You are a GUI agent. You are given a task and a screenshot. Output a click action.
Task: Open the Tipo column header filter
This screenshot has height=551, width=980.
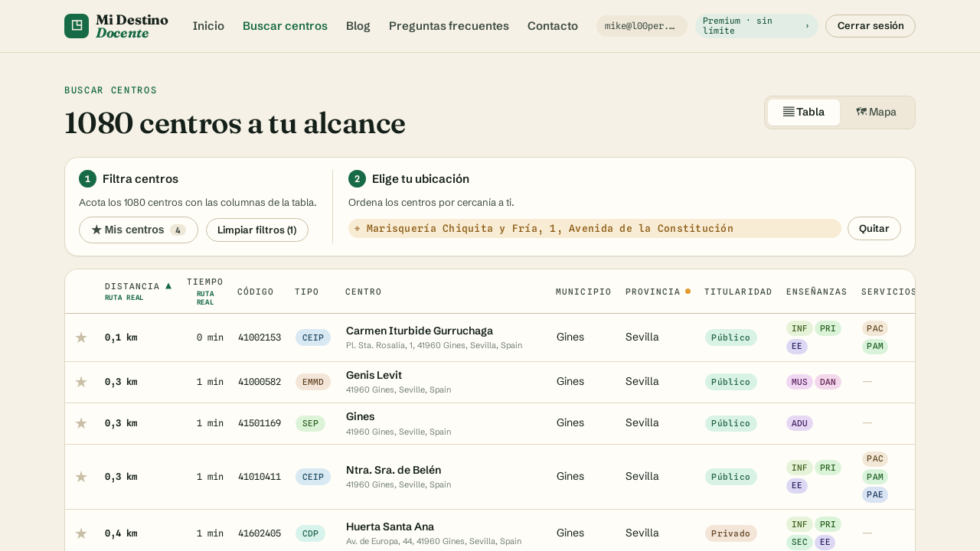(x=307, y=292)
